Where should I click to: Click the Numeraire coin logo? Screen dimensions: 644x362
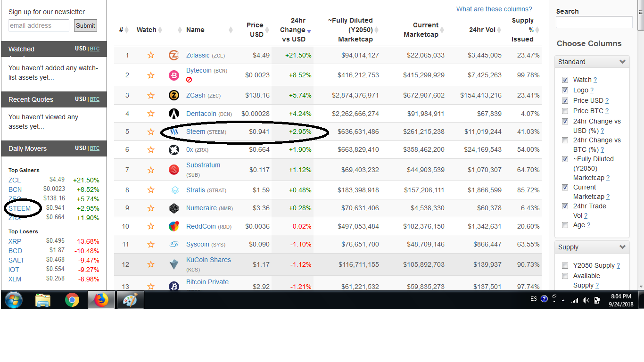coord(173,208)
